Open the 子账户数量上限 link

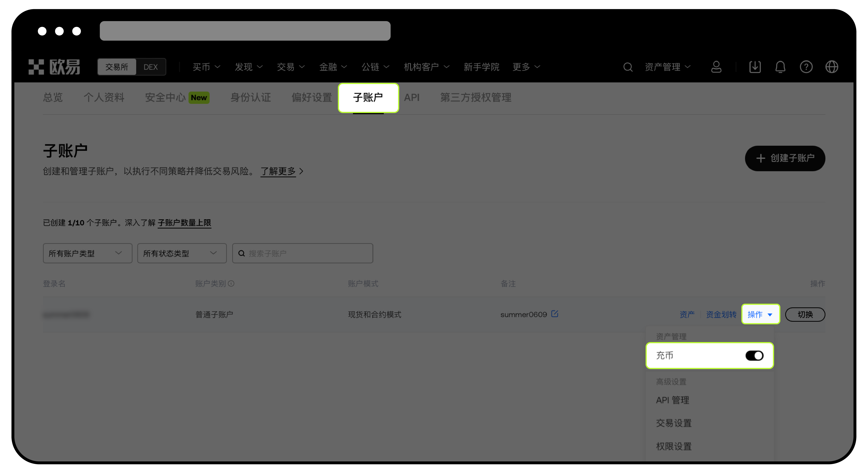point(184,222)
